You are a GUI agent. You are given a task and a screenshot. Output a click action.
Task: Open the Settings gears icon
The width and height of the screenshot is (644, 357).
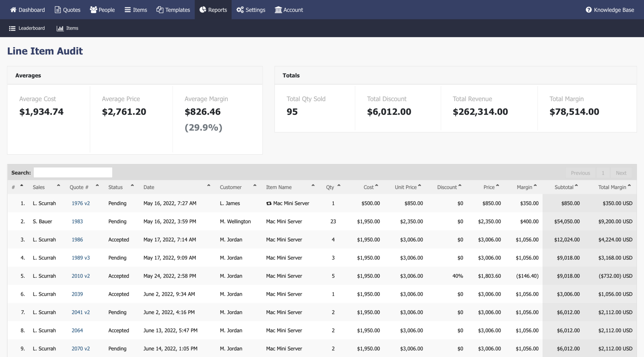[x=240, y=10]
